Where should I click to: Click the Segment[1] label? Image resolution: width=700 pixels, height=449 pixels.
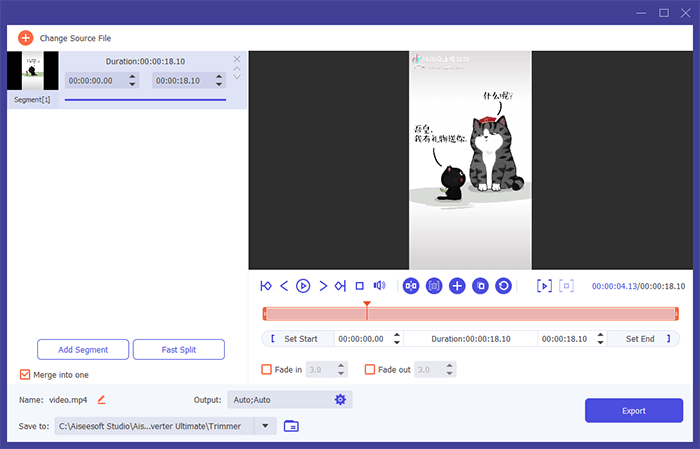[32, 100]
